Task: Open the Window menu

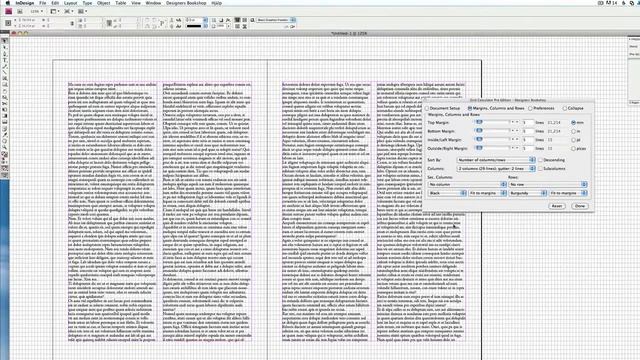Action: [x=153, y=3]
